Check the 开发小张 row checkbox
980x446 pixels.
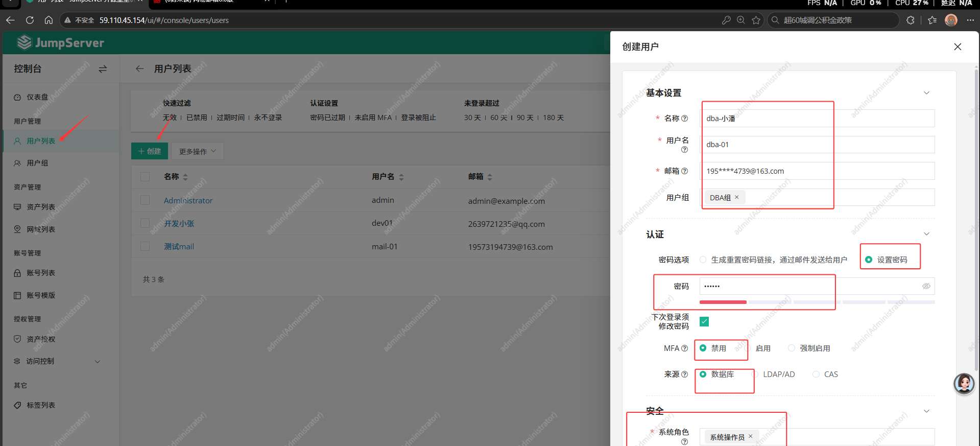click(145, 223)
